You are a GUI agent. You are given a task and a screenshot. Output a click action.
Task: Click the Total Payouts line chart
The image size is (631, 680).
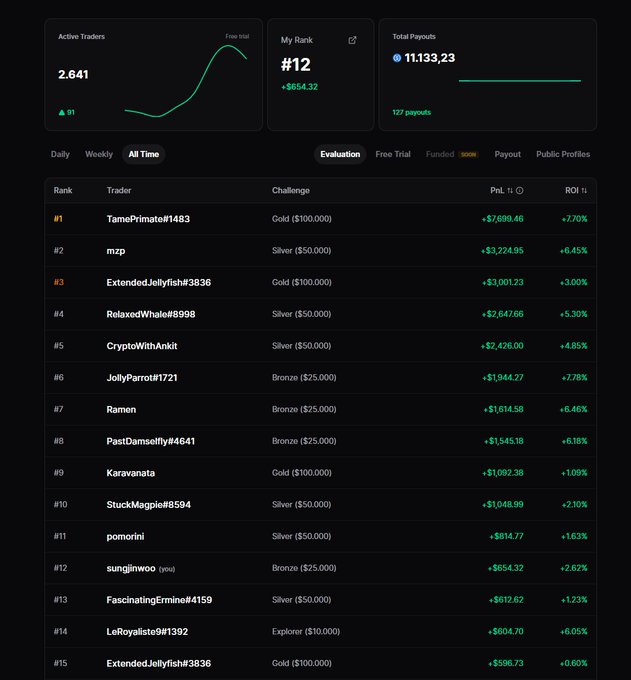point(520,81)
